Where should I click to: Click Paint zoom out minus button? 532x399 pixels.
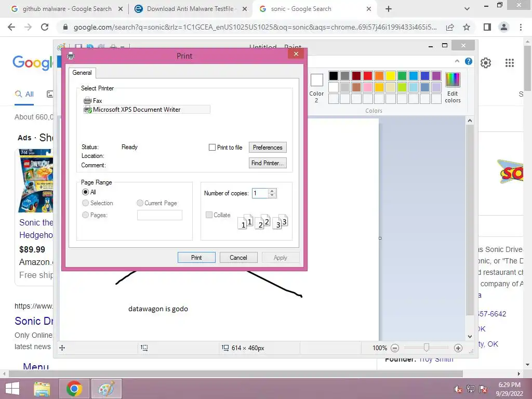coord(395,348)
